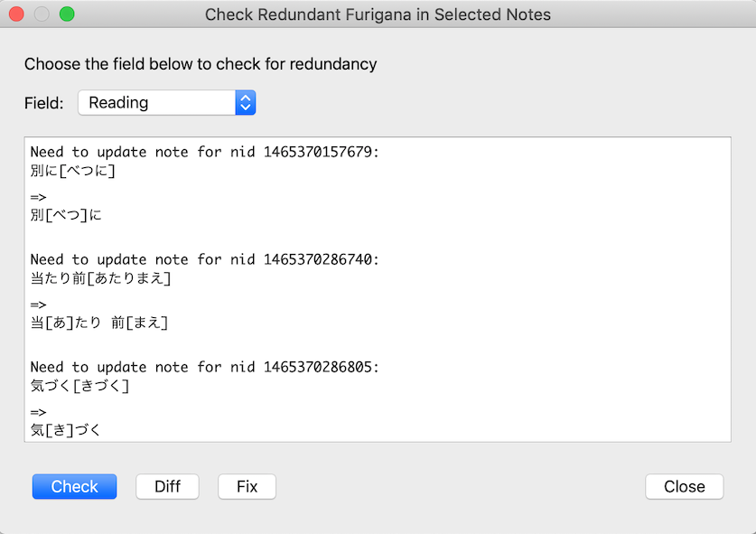Image resolution: width=756 pixels, height=534 pixels.
Task: Click the red window close icon
Action: pos(16,14)
